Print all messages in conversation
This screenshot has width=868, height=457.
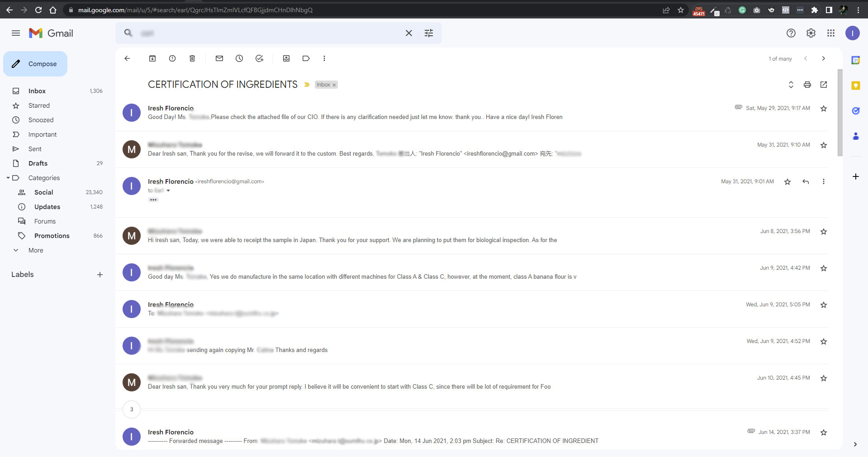pyautogui.click(x=807, y=85)
